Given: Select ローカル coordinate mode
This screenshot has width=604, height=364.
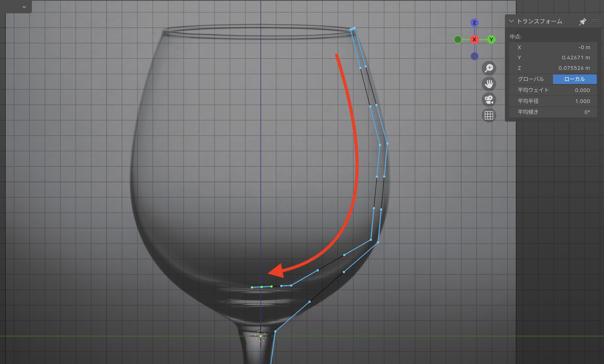Looking at the screenshot, I should tap(574, 79).
